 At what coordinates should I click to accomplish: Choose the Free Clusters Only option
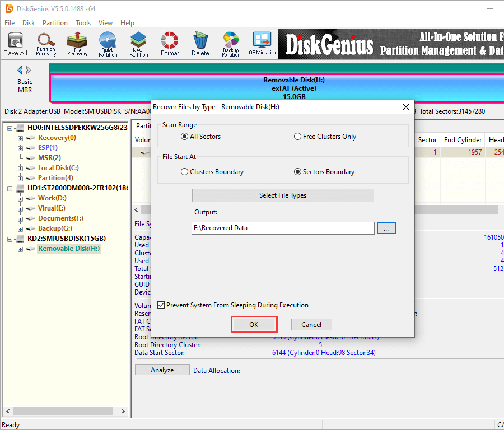tap(298, 137)
